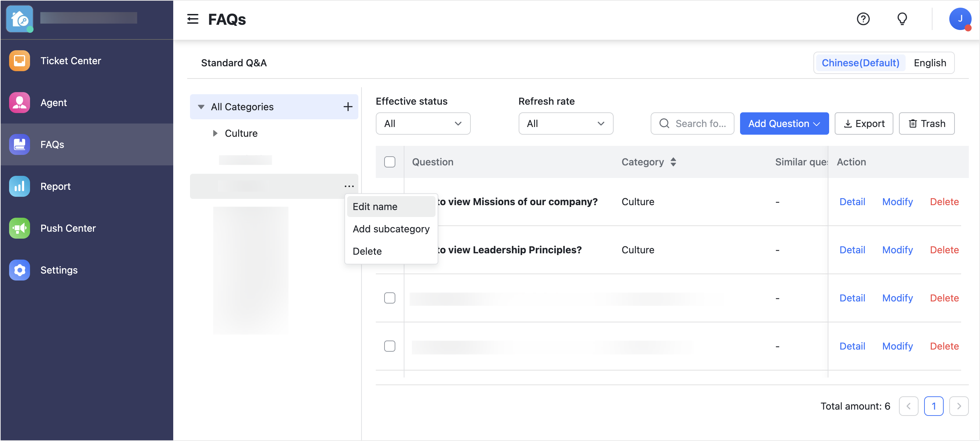The image size is (980, 441).
Task: Click Modify for Leadership Principles question
Action: (x=897, y=250)
